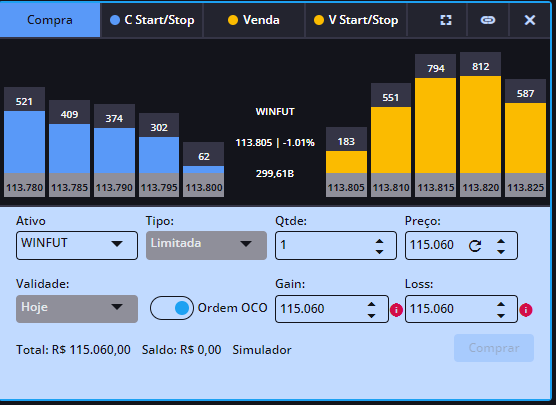Open the Tipo Limitada dropdown
Image resolution: width=556 pixels, height=405 pixels.
coord(206,245)
